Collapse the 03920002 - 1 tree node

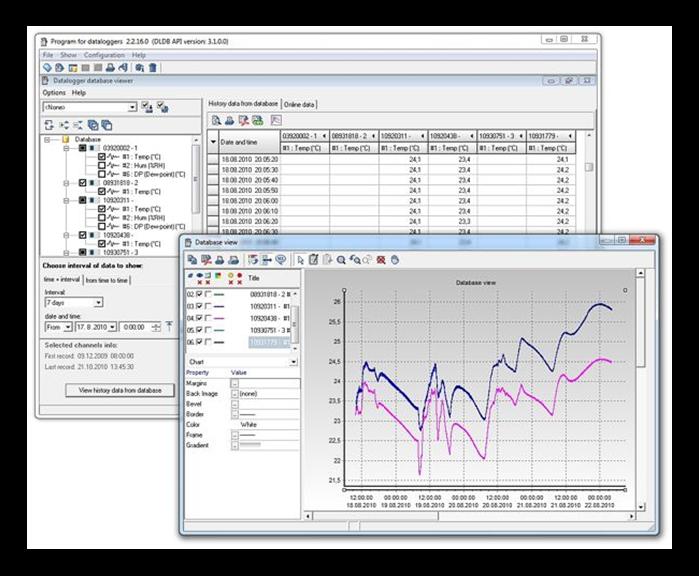(66, 148)
